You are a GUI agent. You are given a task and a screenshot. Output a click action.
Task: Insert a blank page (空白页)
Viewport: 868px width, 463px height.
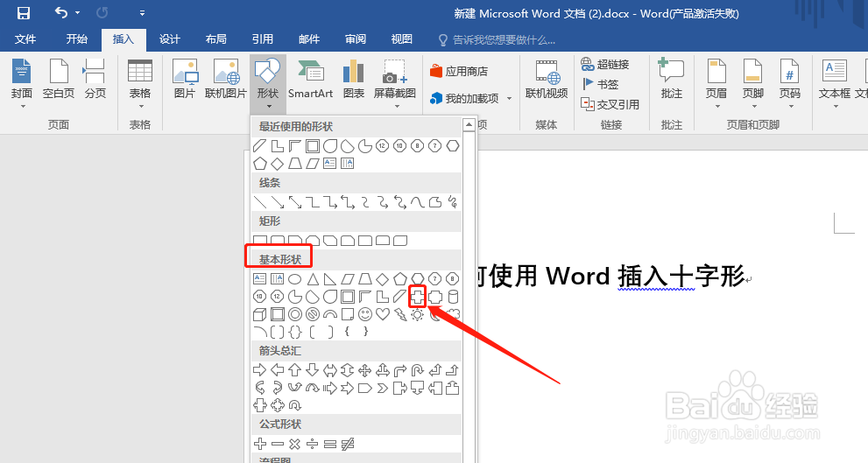coord(59,79)
